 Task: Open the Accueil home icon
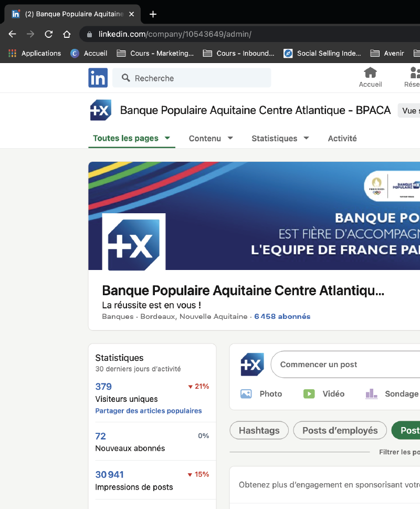(370, 72)
